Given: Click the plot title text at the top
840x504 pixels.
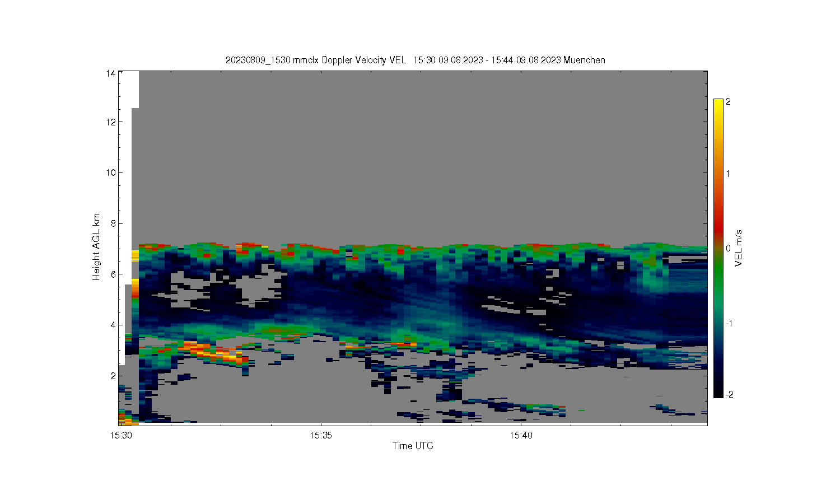Looking at the screenshot, I should [415, 60].
